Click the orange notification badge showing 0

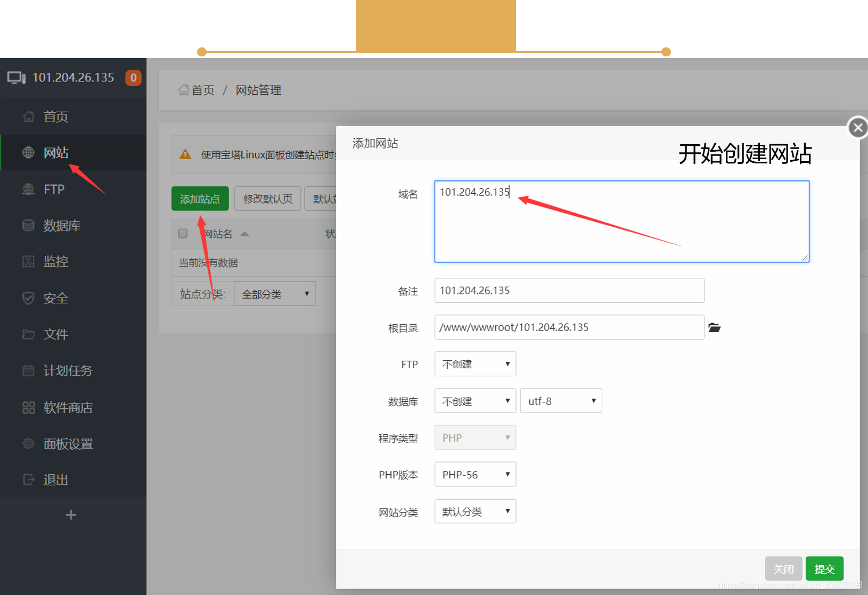pyautogui.click(x=133, y=78)
